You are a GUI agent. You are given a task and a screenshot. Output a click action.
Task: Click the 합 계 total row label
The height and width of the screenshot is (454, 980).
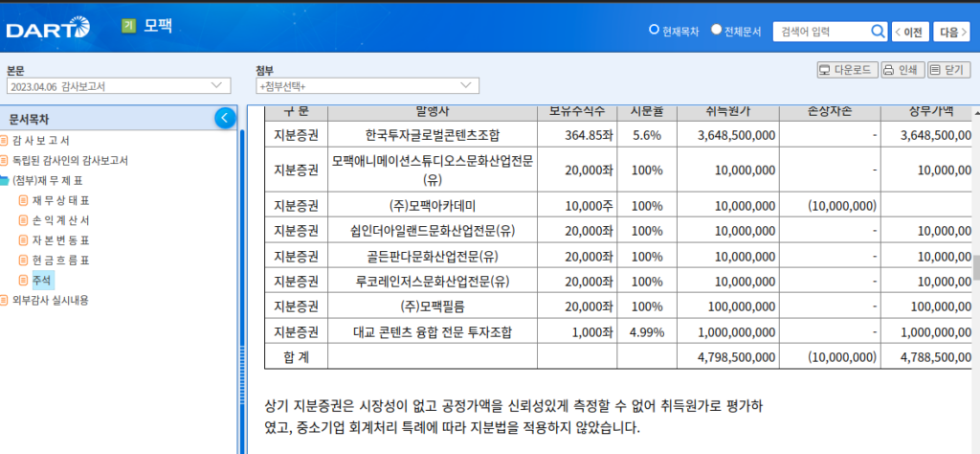click(x=296, y=356)
